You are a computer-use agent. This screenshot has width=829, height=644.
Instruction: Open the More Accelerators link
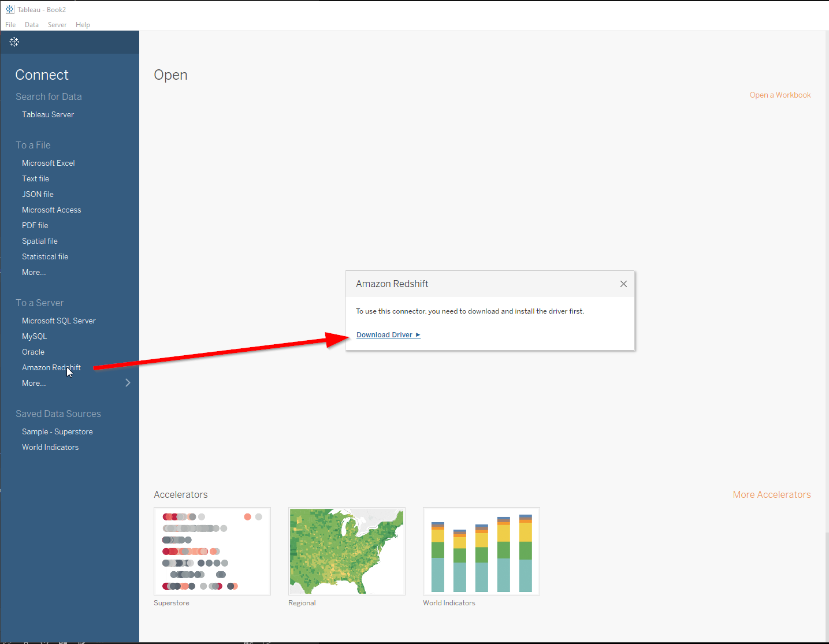[772, 494]
